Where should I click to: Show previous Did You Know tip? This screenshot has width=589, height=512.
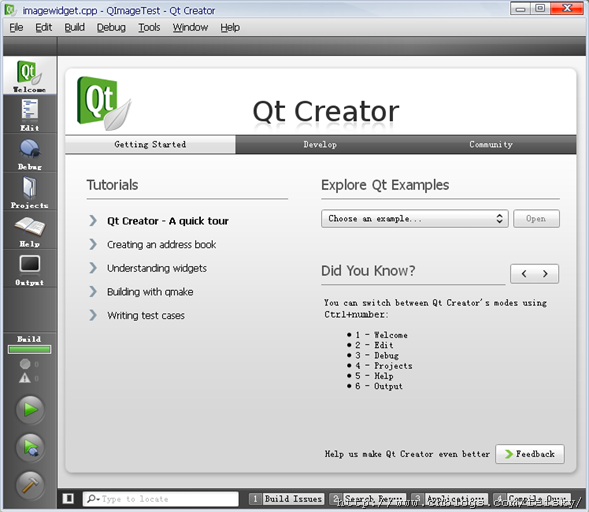point(524,274)
